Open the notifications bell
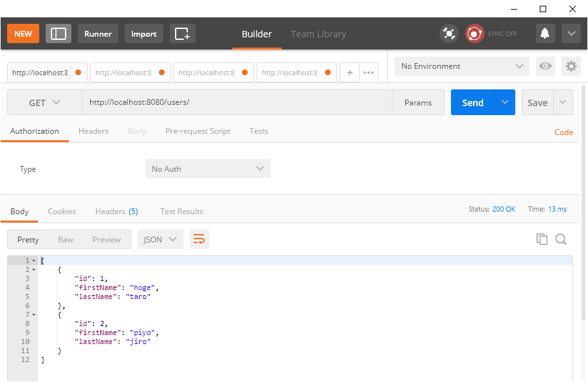The width and height of the screenshot is (588, 382). coord(545,33)
